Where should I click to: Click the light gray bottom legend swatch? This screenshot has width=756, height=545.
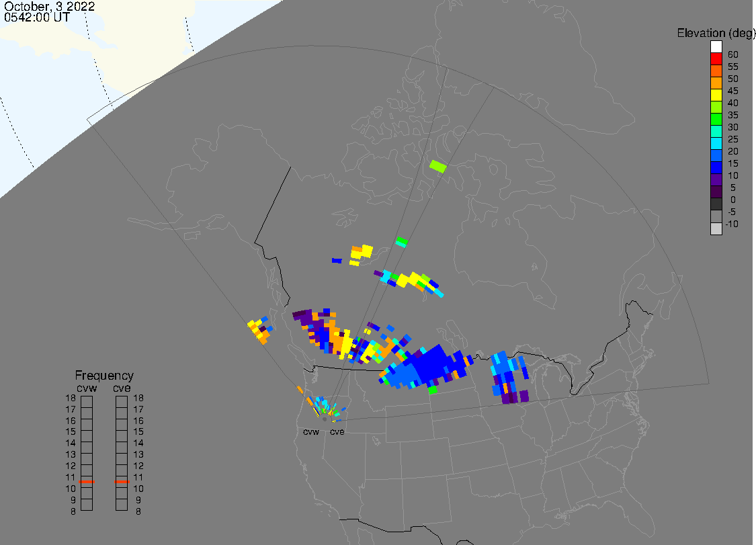pos(716,228)
